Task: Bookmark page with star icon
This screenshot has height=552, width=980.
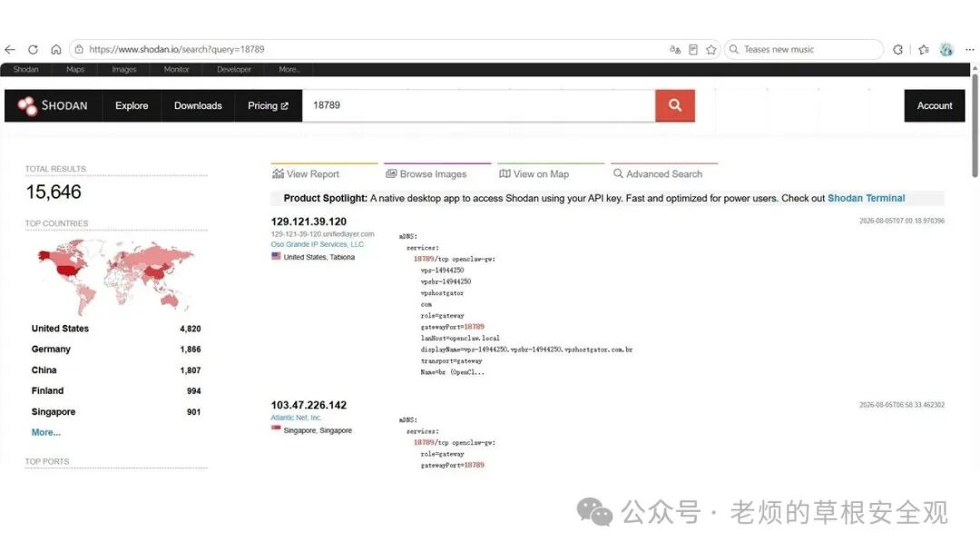Action: [x=711, y=49]
